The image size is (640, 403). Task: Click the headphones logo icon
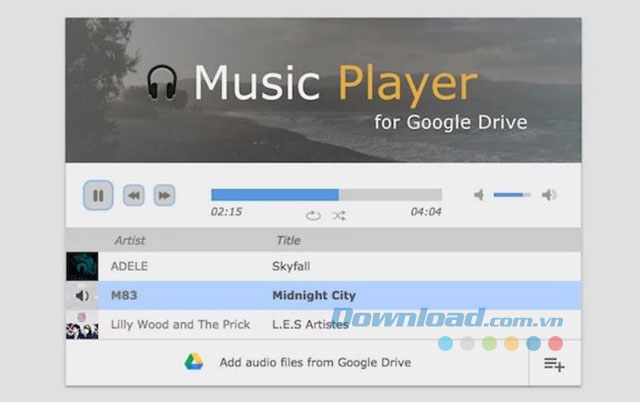(162, 82)
